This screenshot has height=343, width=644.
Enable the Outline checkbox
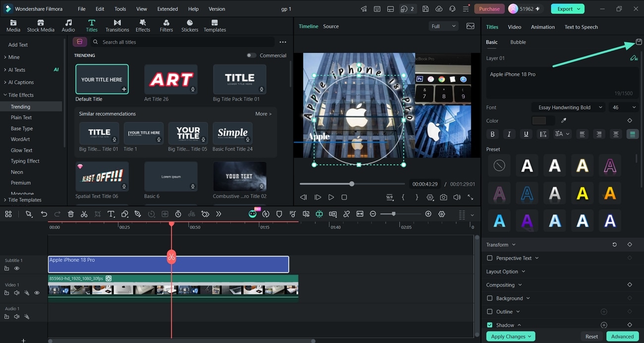click(x=490, y=311)
